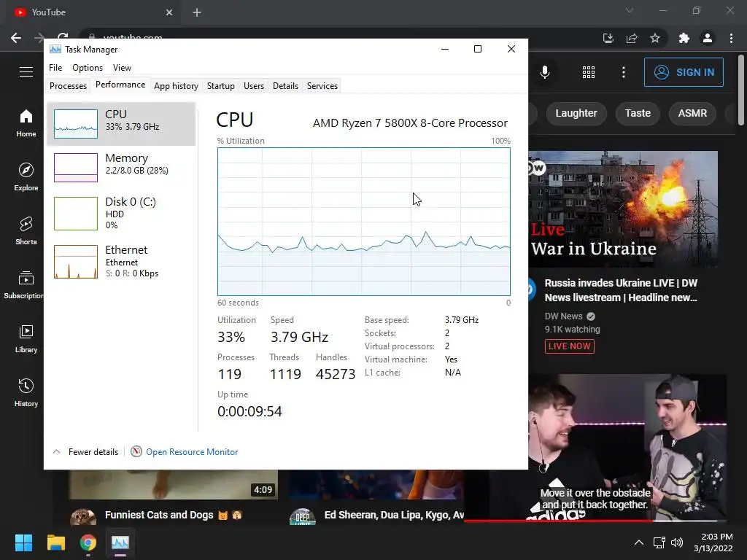Open new Chrome tab
The width and height of the screenshot is (747, 560).
(x=197, y=12)
